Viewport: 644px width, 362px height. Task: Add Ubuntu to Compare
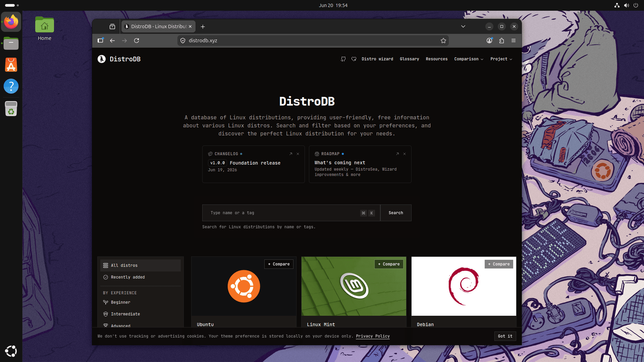coord(279,264)
